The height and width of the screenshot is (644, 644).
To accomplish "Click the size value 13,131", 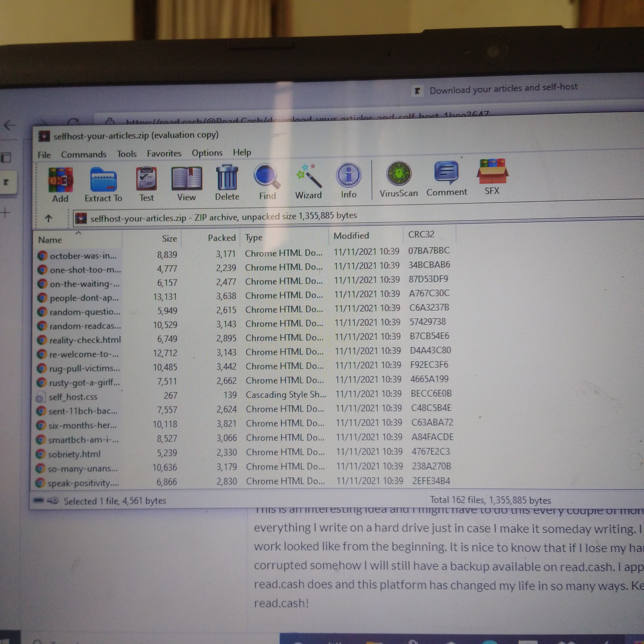I will (165, 297).
